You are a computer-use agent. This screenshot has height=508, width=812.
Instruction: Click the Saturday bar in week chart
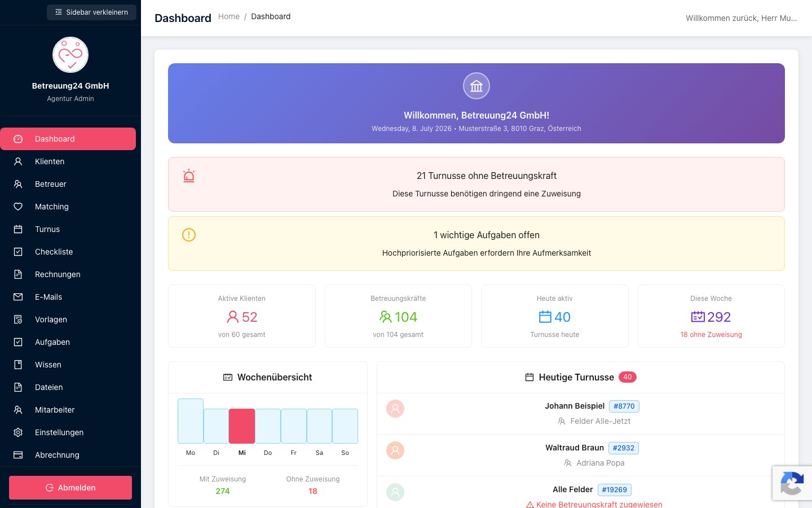click(x=319, y=426)
